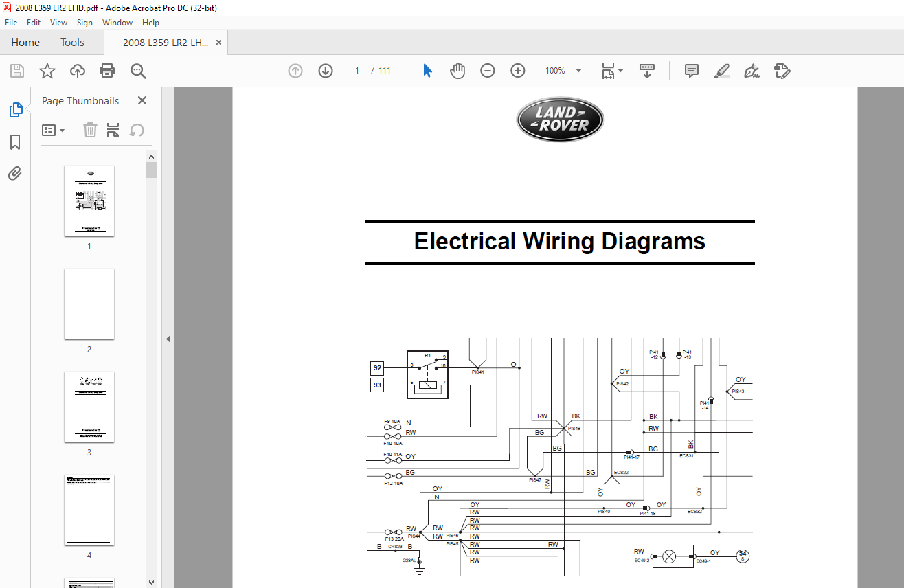
Task: Select page 1 thumbnail
Action: coord(89,201)
